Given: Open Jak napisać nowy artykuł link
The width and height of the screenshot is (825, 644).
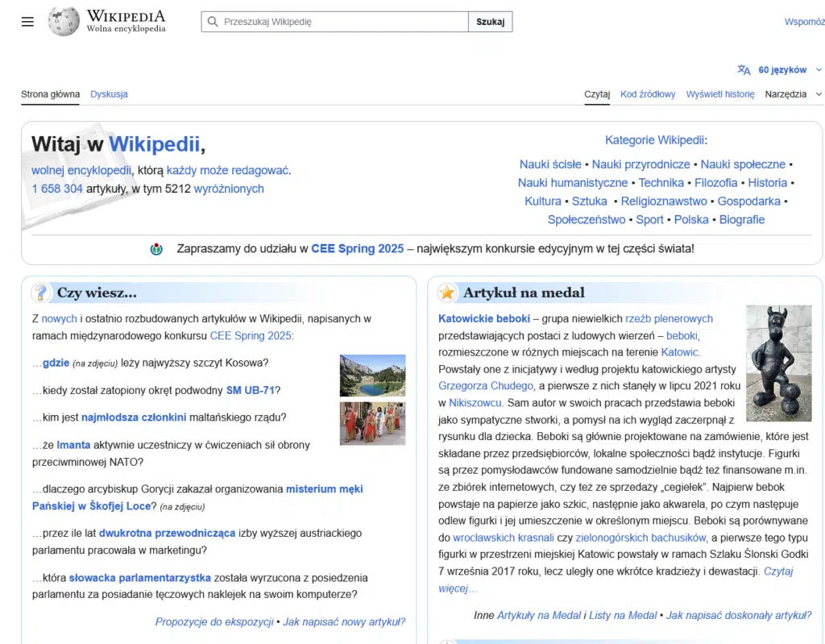Looking at the screenshot, I should (344, 622).
